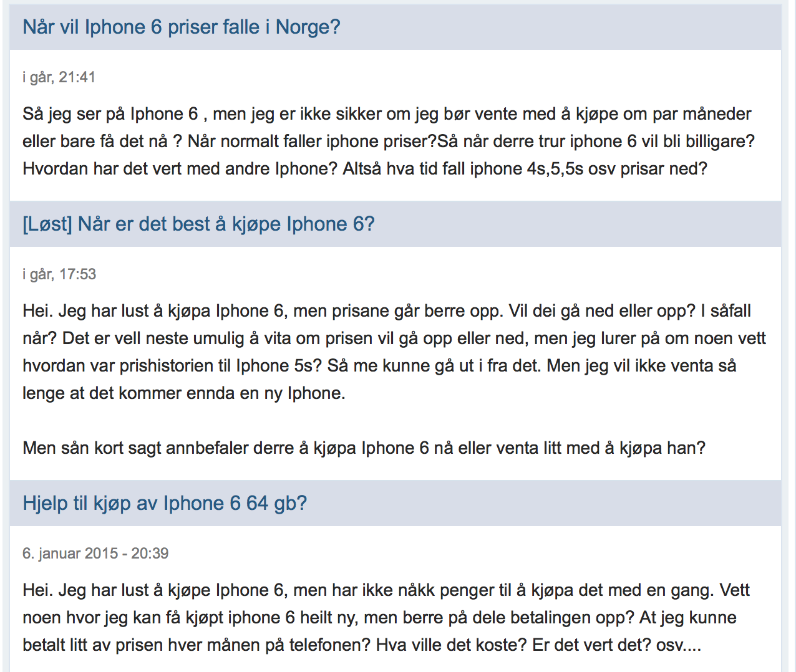796x672 pixels.
Task: Click the post text starting "Så jeg ser på Iphone 6"
Action: (389, 141)
